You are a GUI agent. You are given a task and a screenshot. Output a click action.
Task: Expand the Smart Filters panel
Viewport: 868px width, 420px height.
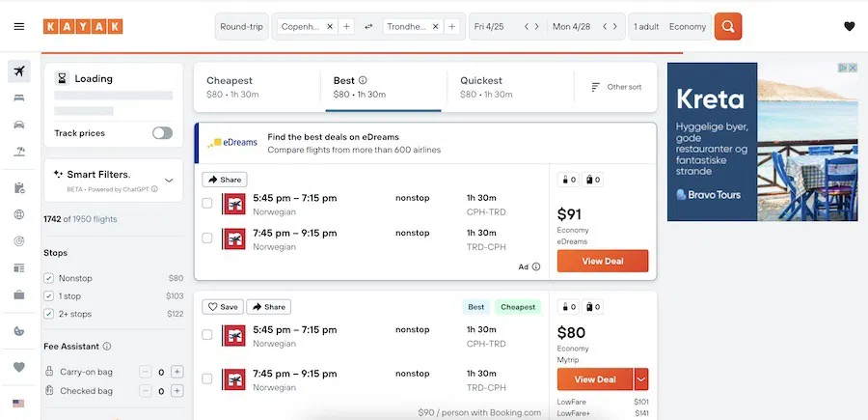pos(169,181)
